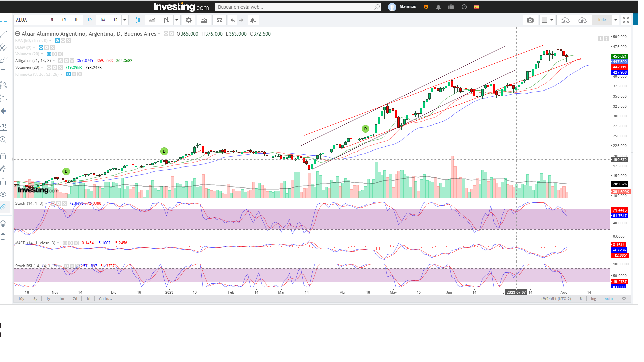Viewport: 644px width, 362px height.
Task: Change language via the Spanish flag icon
Action: point(476,7)
